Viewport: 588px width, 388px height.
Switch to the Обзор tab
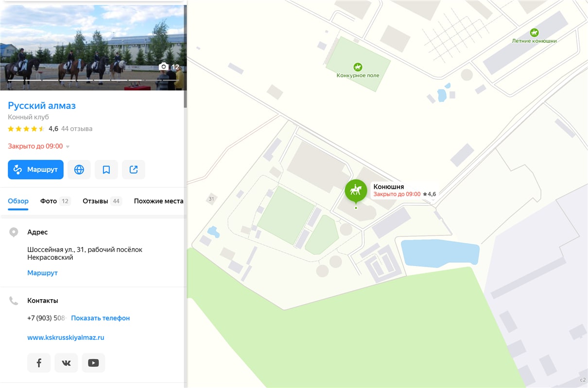18,201
